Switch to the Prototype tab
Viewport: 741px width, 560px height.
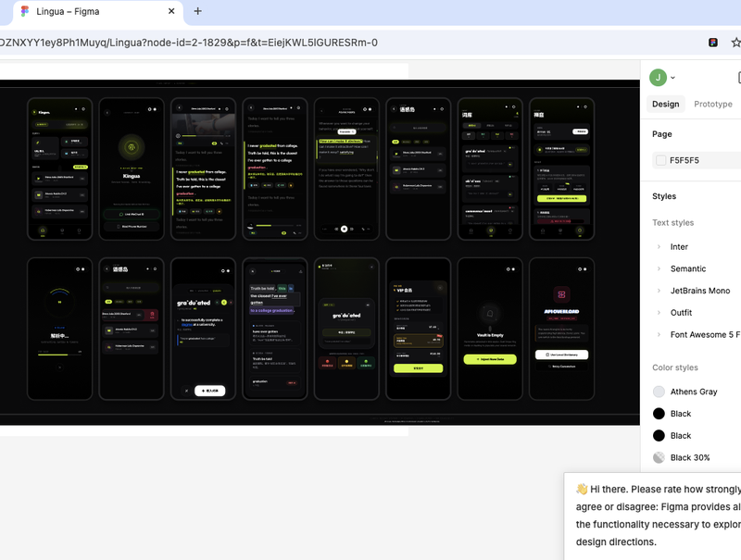pos(712,104)
